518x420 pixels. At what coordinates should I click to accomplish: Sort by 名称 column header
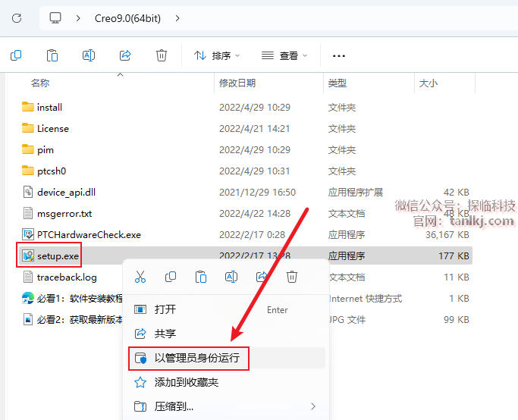pyautogui.click(x=40, y=83)
